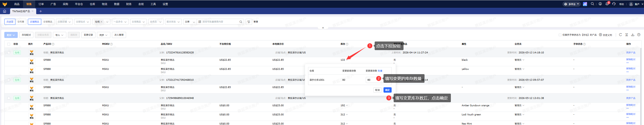Open 业务员 filter dropdown

pos(155,22)
